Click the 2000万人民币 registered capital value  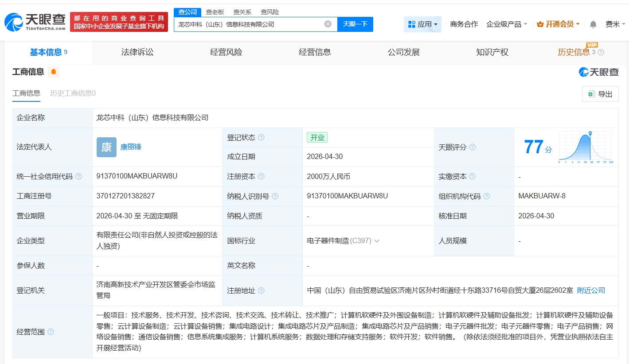(328, 176)
